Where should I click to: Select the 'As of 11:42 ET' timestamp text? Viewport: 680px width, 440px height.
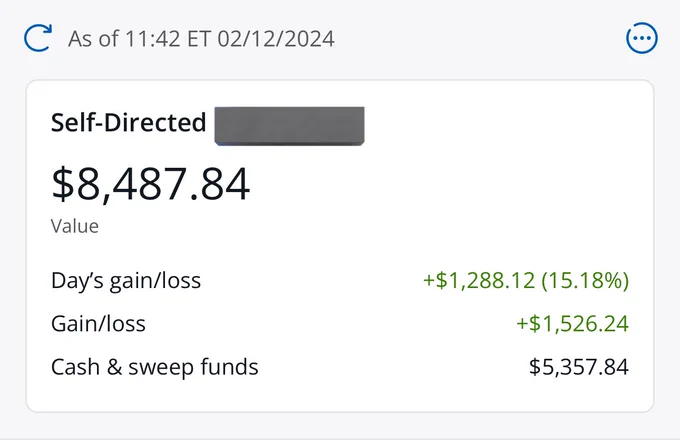click(139, 39)
